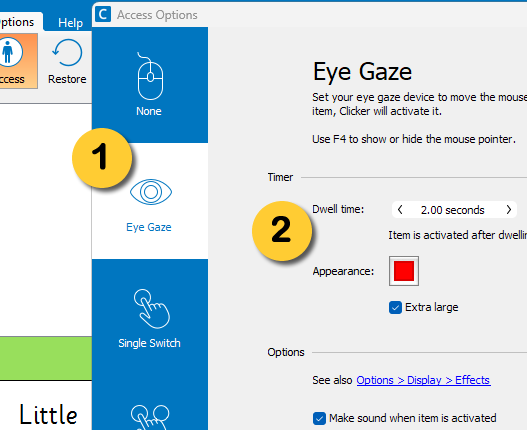This screenshot has width=527, height=430.
Task: Select the Eye Gaze access mode
Action: (x=150, y=201)
